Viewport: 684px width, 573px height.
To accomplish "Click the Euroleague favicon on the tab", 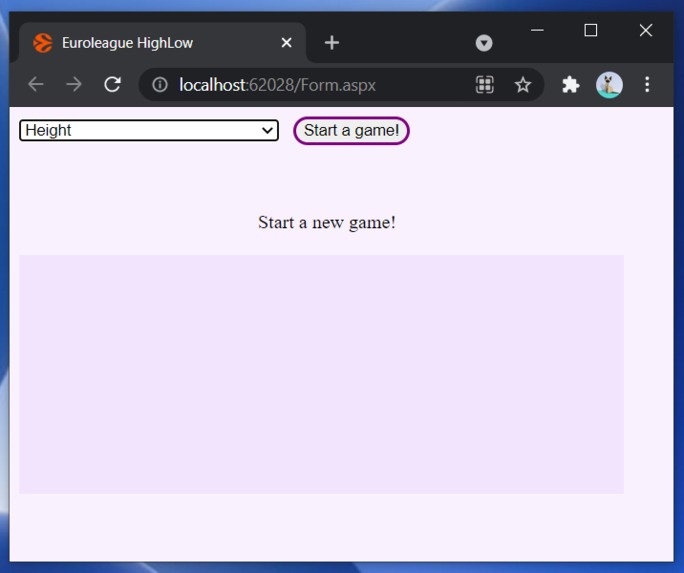I will click(x=43, y=43).
